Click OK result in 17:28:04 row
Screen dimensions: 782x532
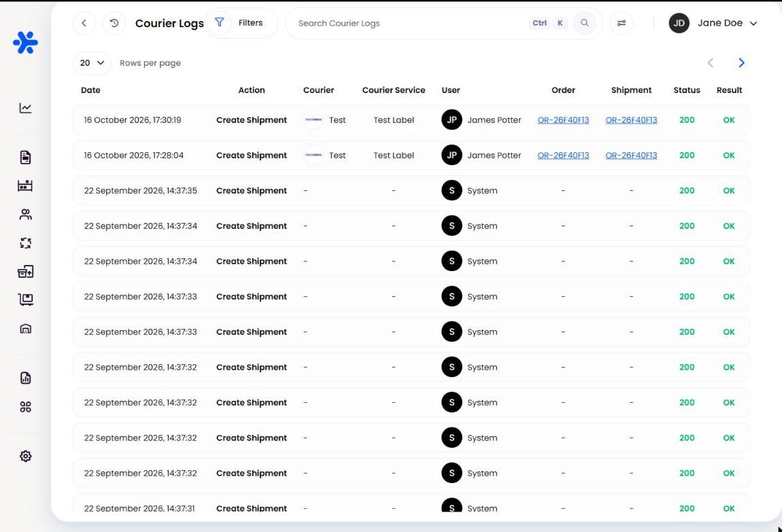729,156
